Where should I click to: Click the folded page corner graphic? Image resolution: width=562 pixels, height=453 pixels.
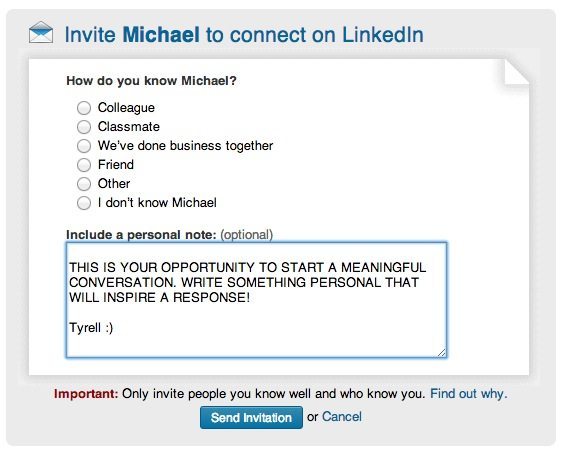point(516,72)
